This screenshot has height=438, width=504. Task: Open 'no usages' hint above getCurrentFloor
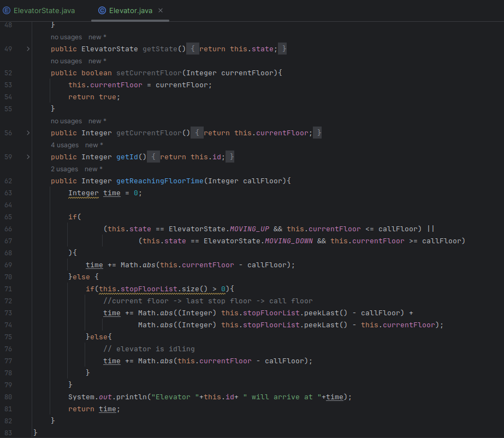click(66, 121)
